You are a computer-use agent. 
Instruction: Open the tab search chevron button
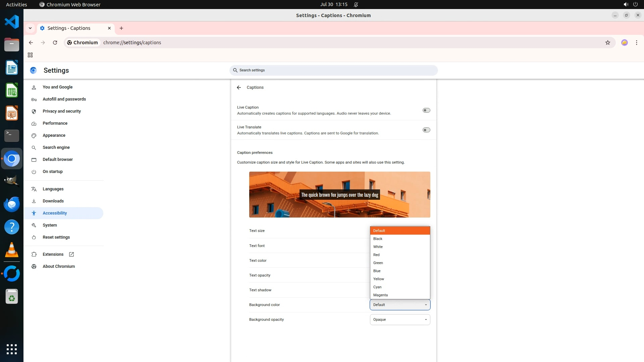30,28
